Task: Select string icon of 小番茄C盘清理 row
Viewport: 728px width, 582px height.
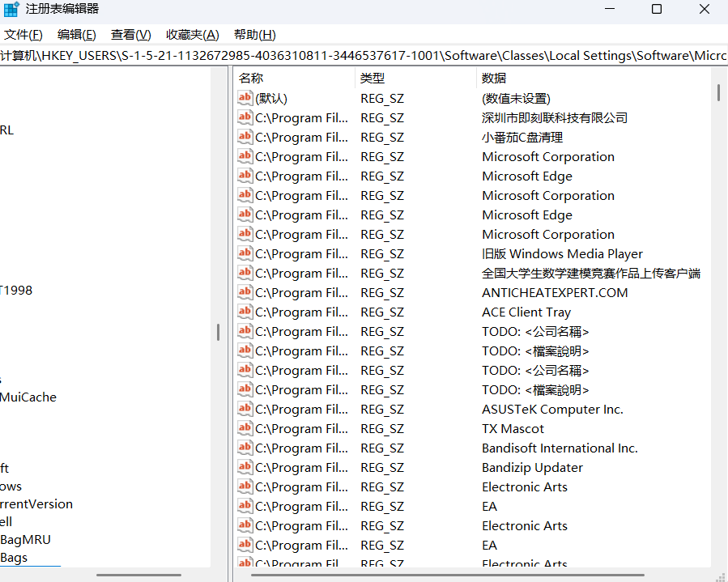Action: (245, 137)
